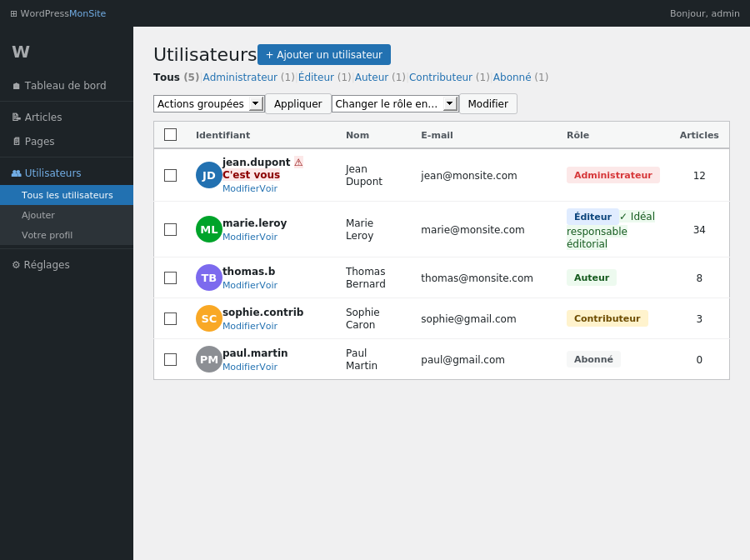Click Voir link under marie.leroy

pyautogui.click(x=269, y=237)
